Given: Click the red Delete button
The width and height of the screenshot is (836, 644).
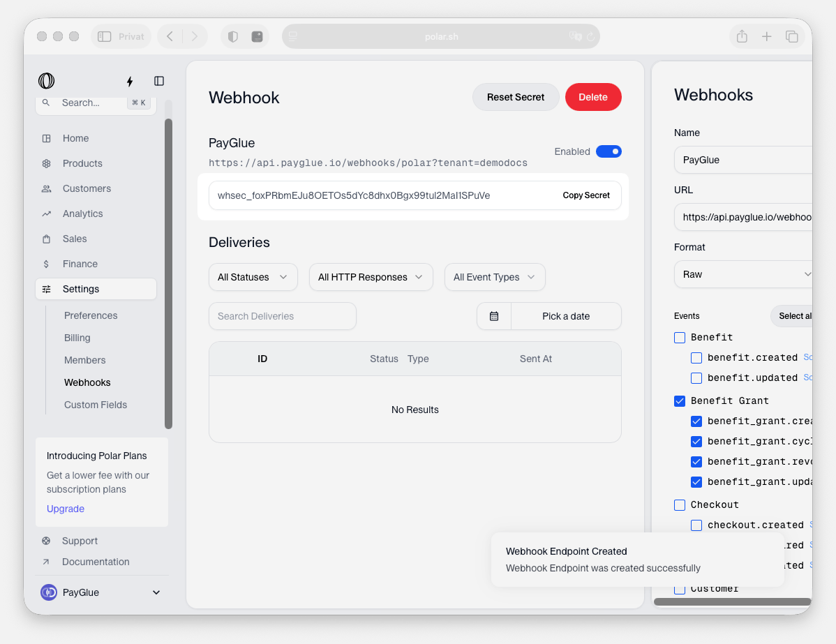Looking at the screenshot, I should point(593,97).
